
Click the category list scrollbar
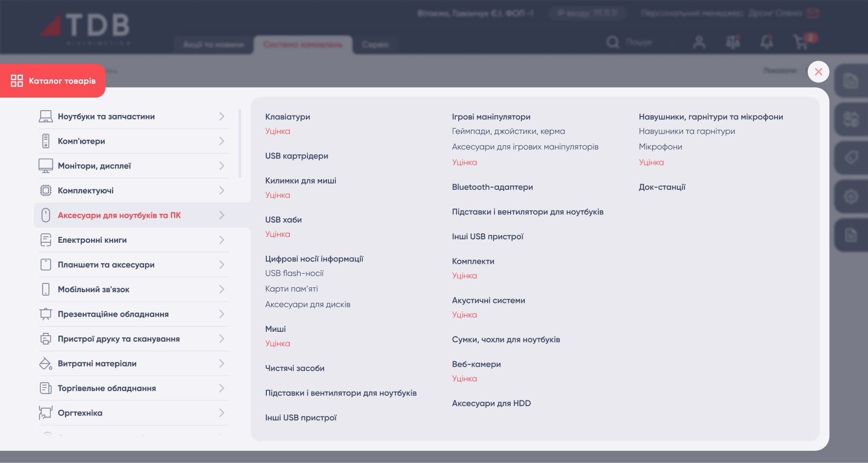[240, 143]
